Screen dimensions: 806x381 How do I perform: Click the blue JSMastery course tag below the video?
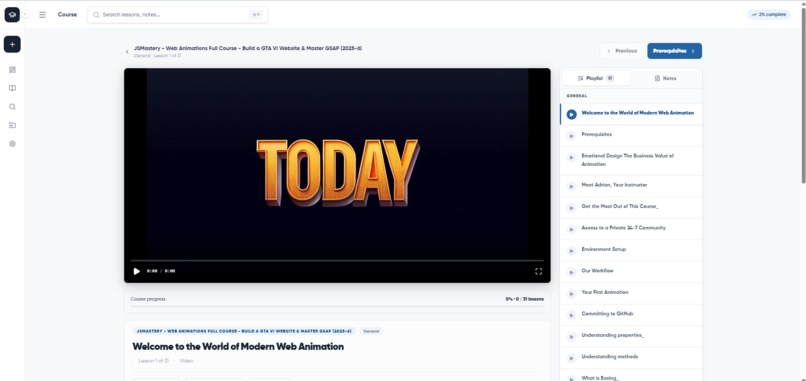244,331
